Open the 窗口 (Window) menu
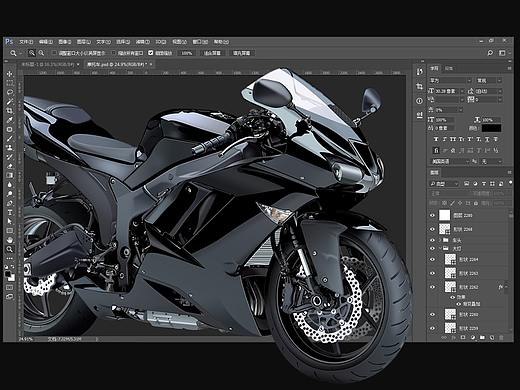This screenshot has width=520, height=390. coord(200,42)
